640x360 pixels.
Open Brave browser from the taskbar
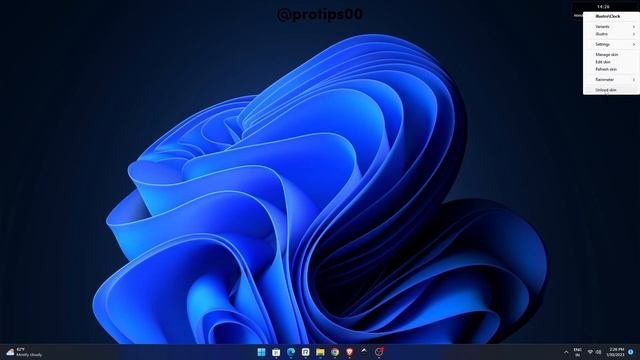(x=349, y=352)
